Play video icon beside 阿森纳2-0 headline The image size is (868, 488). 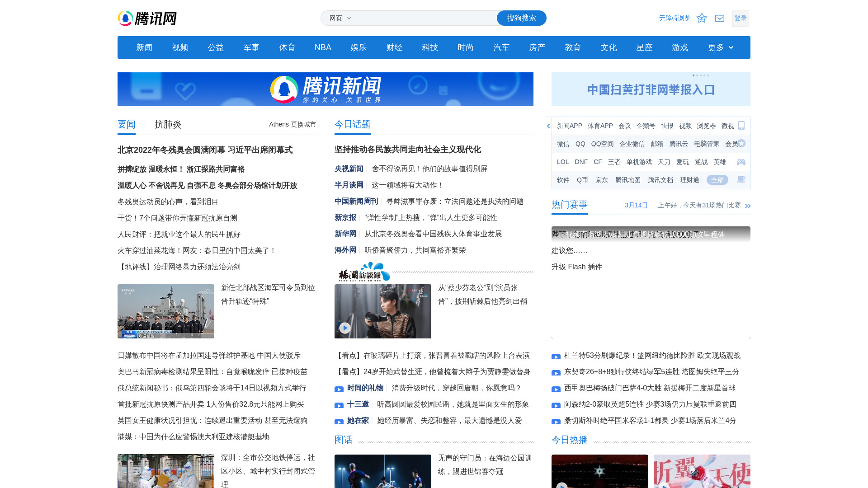click(x=556, y=405)
